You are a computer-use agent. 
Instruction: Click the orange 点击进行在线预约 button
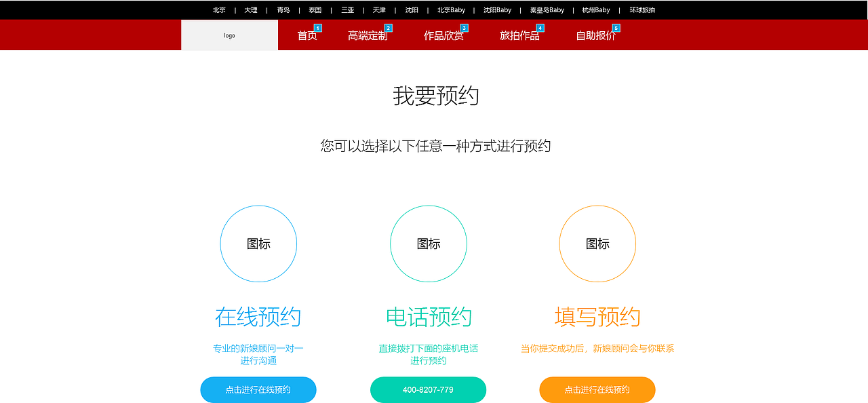[597, 389]
